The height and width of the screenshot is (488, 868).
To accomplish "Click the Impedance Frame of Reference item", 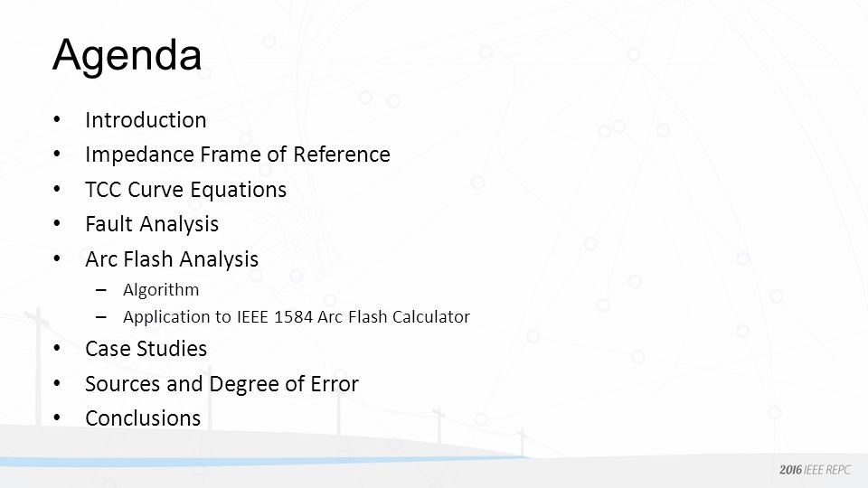I will 238,155.
